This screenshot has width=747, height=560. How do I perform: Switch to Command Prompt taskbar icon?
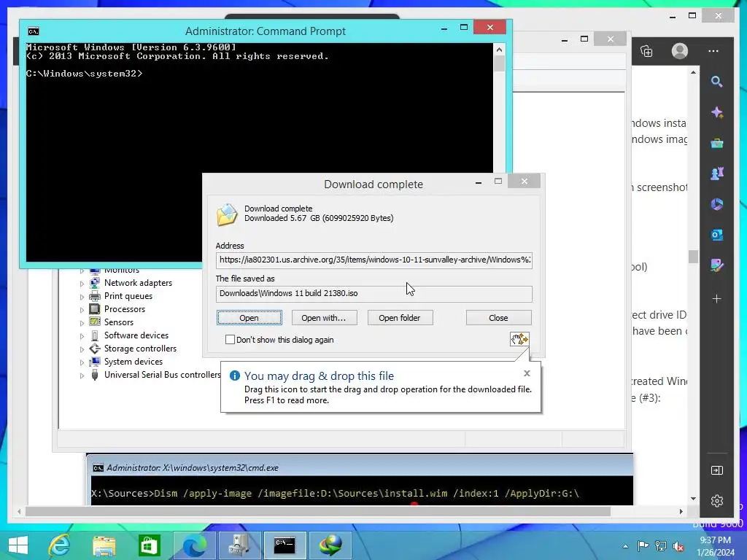pos(285,545)
